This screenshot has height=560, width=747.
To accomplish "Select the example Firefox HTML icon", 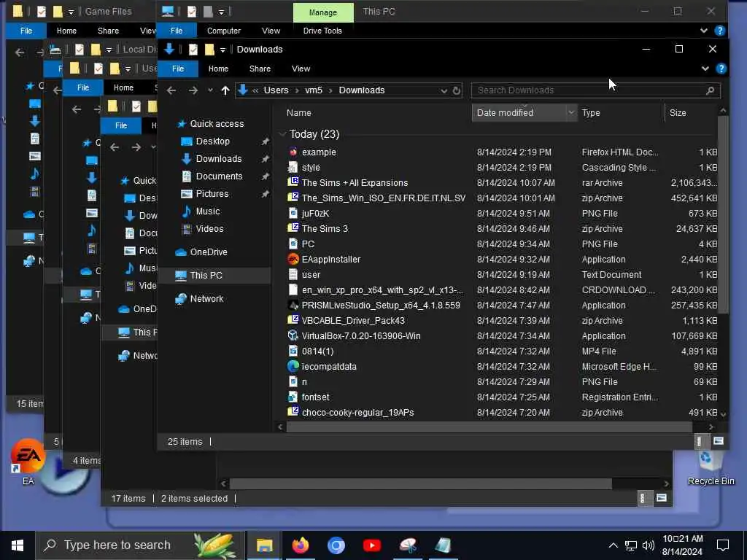I will (x=293, y=152).
